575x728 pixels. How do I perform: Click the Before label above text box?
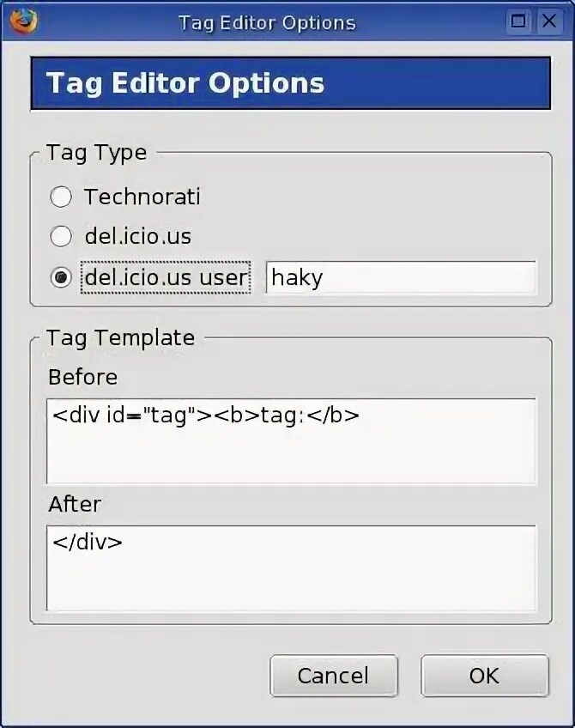(x=82, y=377)
